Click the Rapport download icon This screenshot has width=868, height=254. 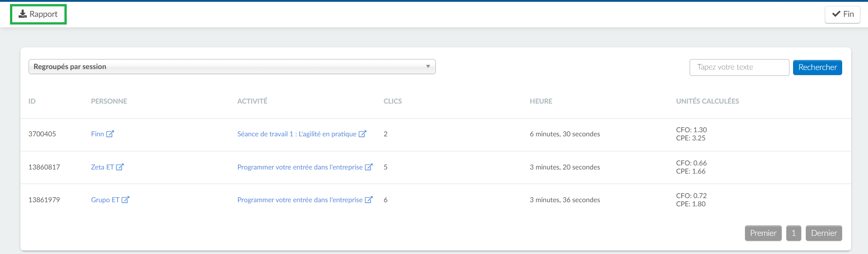(x=23, y=14)
